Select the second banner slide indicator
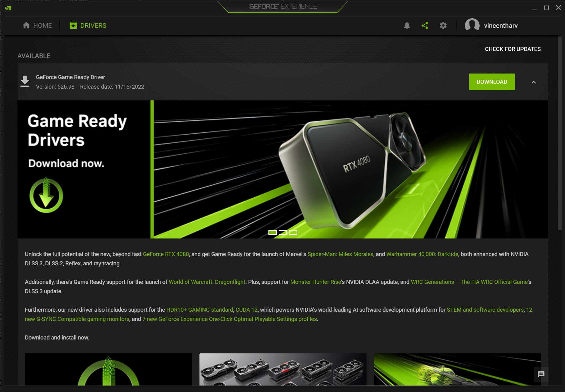The height and width of the screenshot is (392, 565). 283,232
